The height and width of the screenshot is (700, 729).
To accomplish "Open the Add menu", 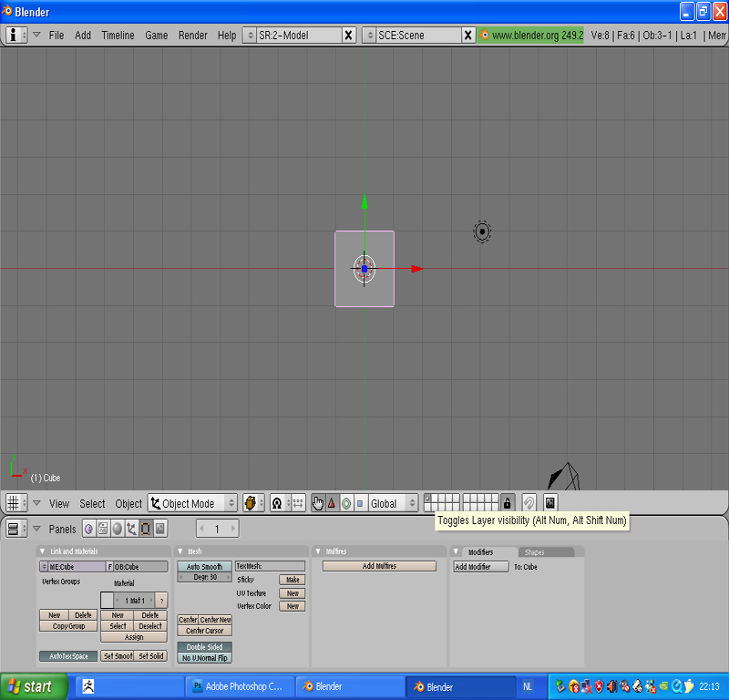I will [x=83, y=36].
